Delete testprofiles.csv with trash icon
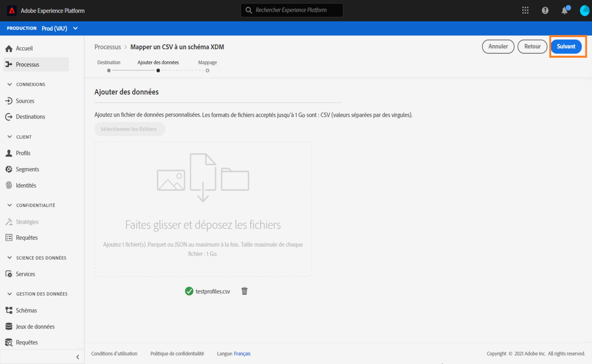Screen dimensions: 592x364 [x=244, y=291]
